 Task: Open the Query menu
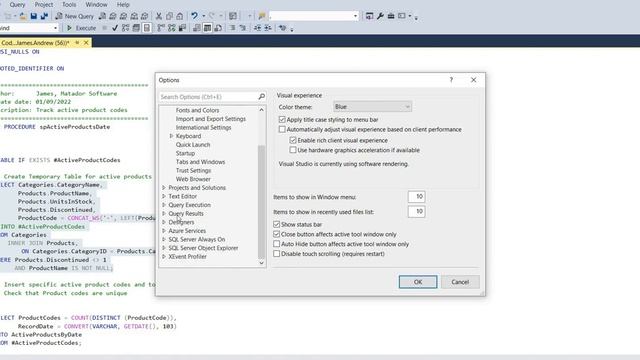pos(17,4)
